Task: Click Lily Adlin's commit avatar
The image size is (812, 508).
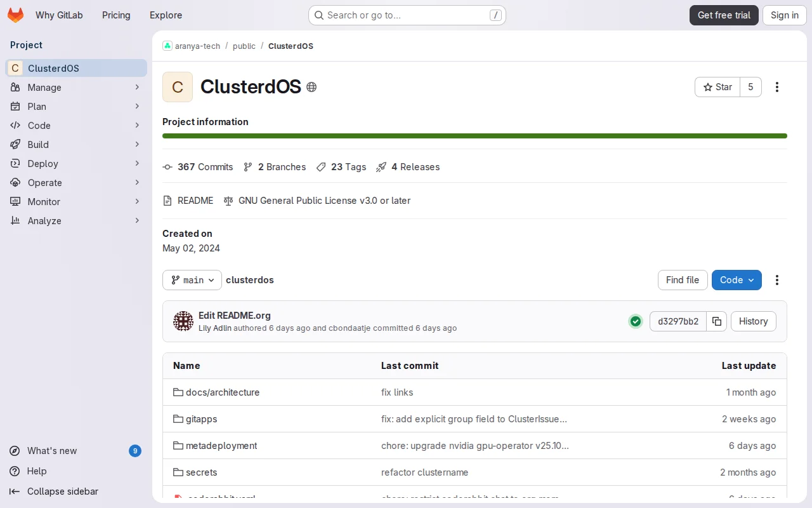Action: pyautogui.click(x=183, y=321)
